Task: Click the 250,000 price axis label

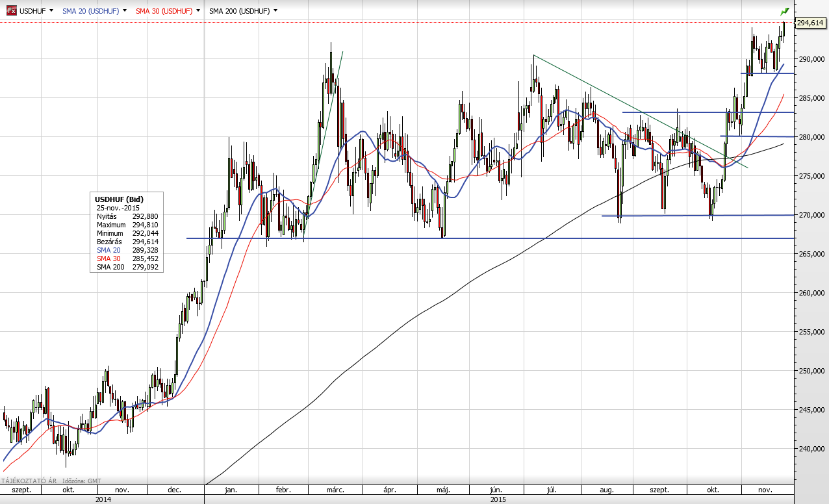Action: coord(811,371)
